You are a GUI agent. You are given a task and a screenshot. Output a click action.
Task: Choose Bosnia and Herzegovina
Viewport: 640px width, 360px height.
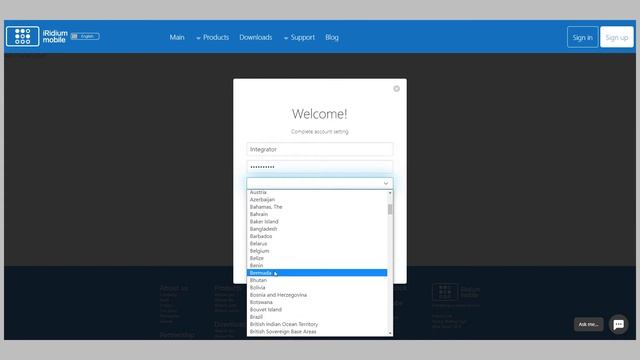[317, 295]
